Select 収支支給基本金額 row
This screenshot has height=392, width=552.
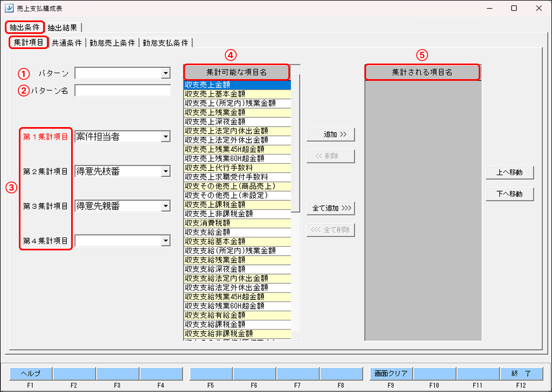[237, 241]
